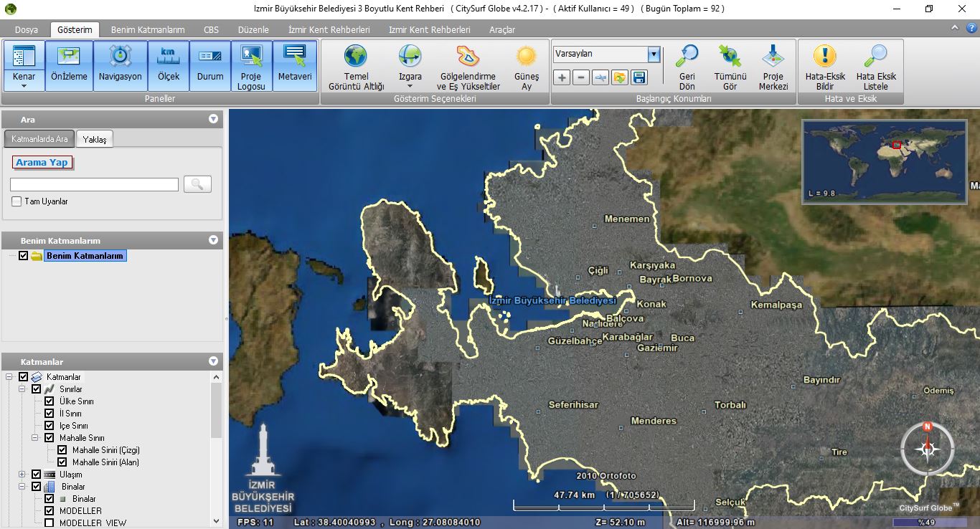
Task: Toggle the Güneş Ay sun-moon tool
Action: pyautogui.click(x=527, y=66)
